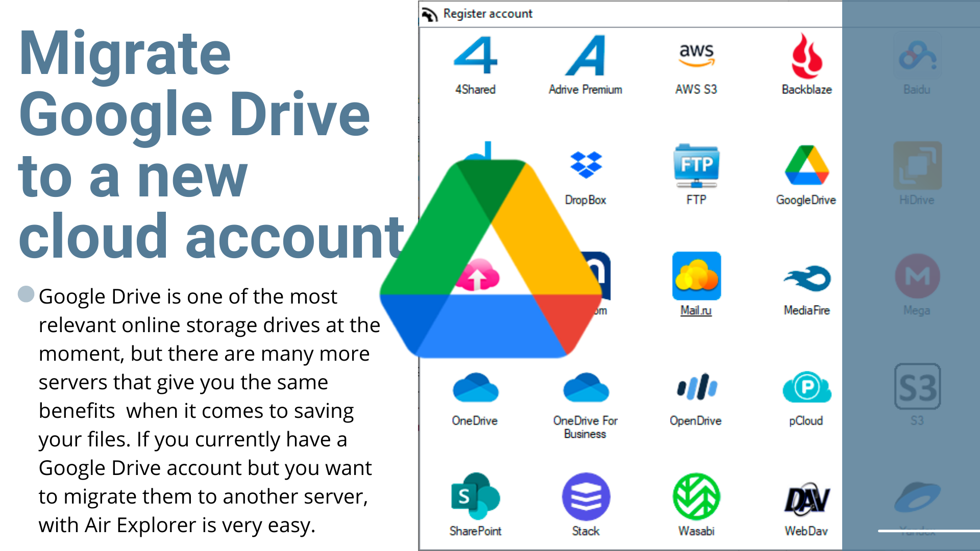Pick the GoogleDrive icon in the grid
The width and height of the screenshot is (980, 551).
coord(806,165)
